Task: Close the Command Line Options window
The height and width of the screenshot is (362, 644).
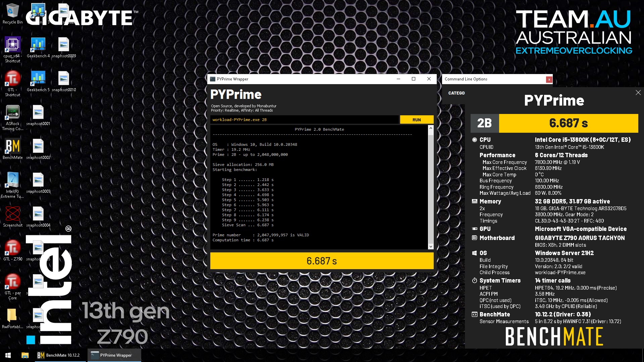Action: (549, 79)
